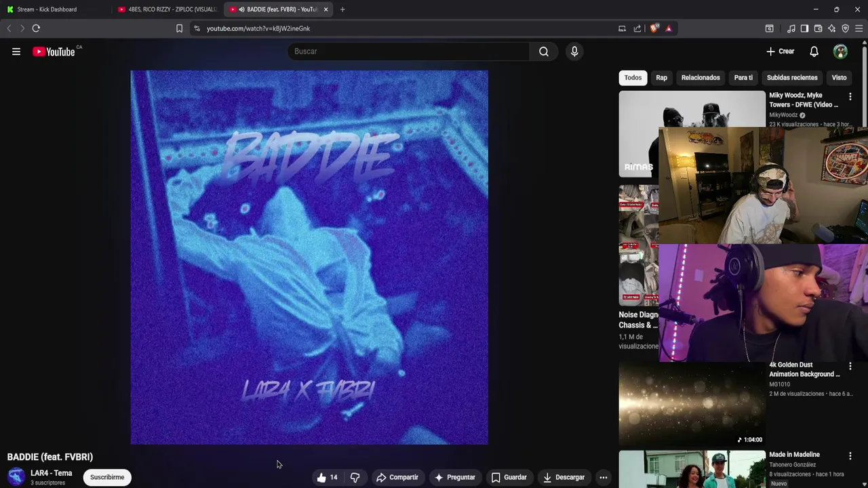Click the video title BADDIE (feat. FVBRI)
The image size is (868, 488).
click(x=50, y=457)
